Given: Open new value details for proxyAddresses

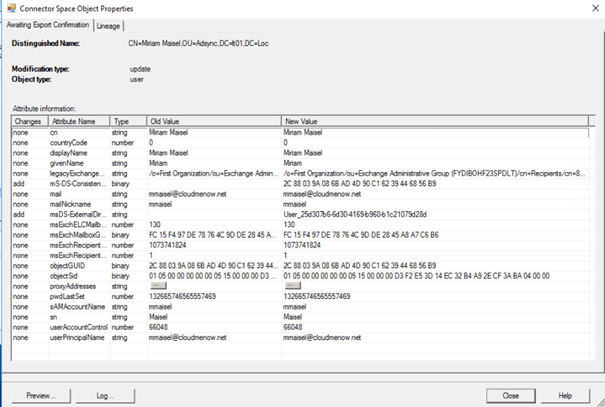Looking at the screenshot, I should point(295,287).
